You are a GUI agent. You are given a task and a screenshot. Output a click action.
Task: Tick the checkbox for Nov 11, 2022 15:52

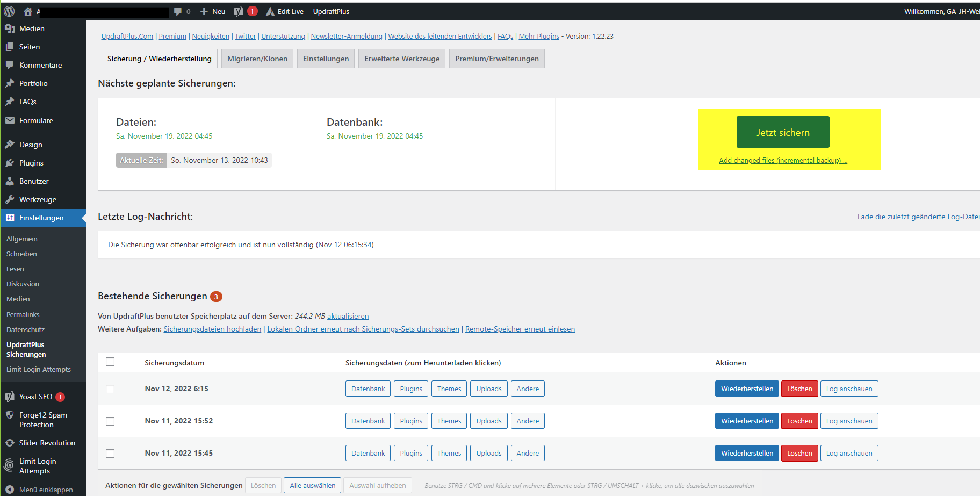110,421
